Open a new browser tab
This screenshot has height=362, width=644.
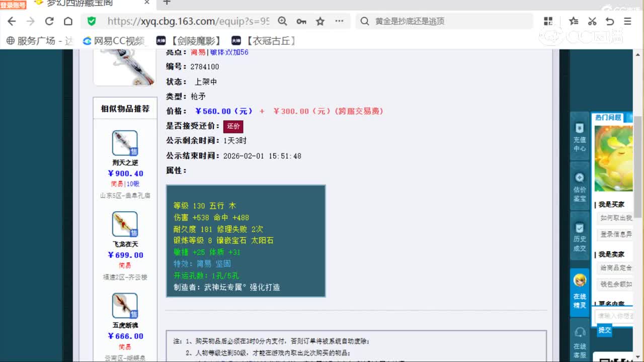click(166, 5)
